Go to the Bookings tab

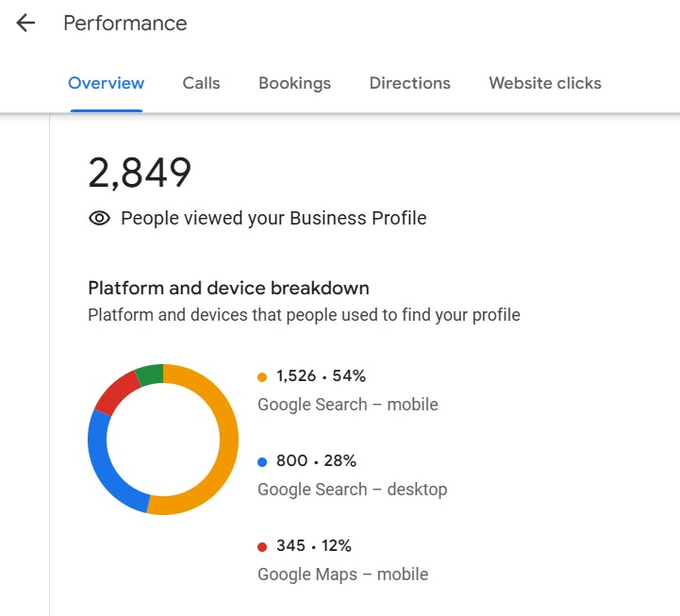tap(295, 83)
